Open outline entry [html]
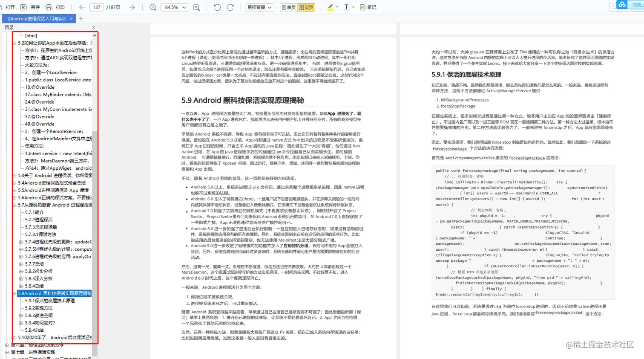This screenshot has width=644, height=359. 31,36
